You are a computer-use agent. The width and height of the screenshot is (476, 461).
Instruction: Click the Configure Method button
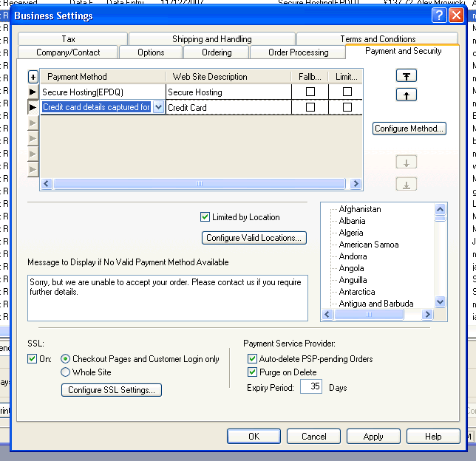pos(409,129)
